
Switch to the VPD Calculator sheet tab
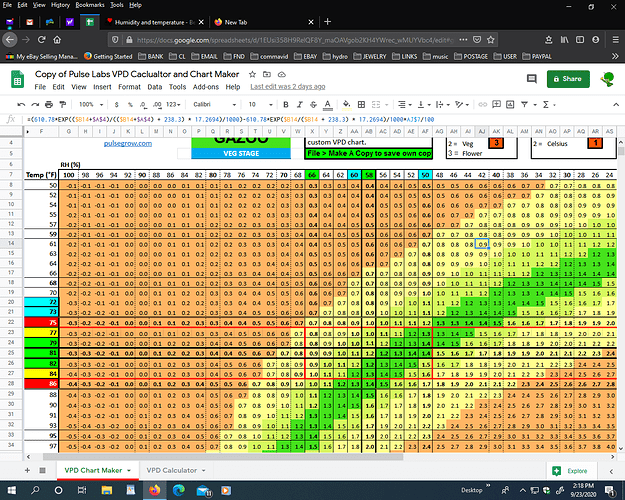coord(172,470)
